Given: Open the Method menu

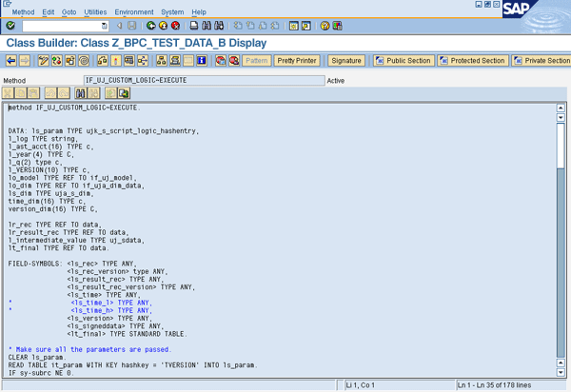Looking at the screenshot, I should (23, 12).
